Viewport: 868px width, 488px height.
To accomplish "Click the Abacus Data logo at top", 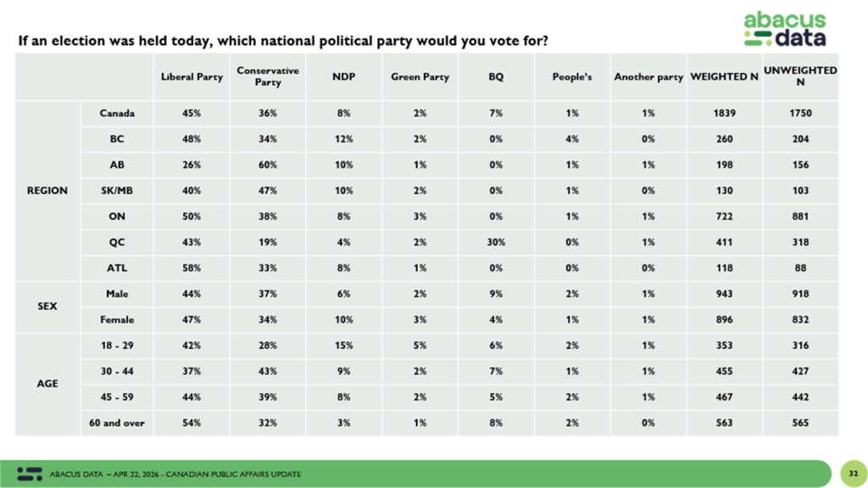I will pos(784,29).
